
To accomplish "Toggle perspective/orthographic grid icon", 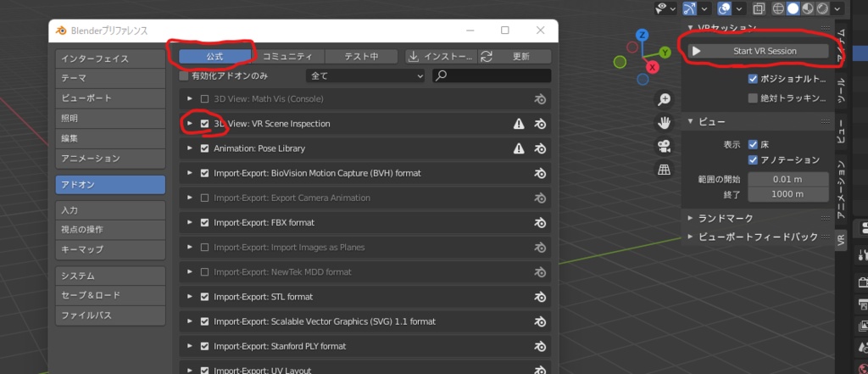I will [x=664, y=169].
